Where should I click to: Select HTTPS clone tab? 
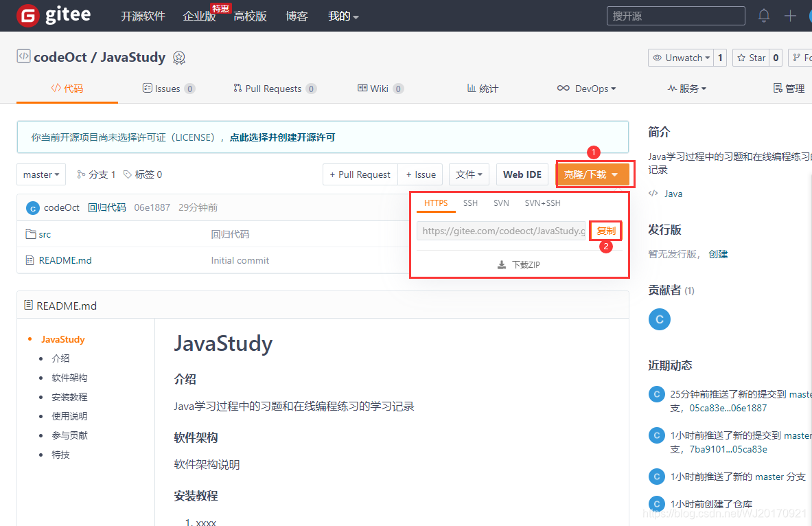coord(436,203)
